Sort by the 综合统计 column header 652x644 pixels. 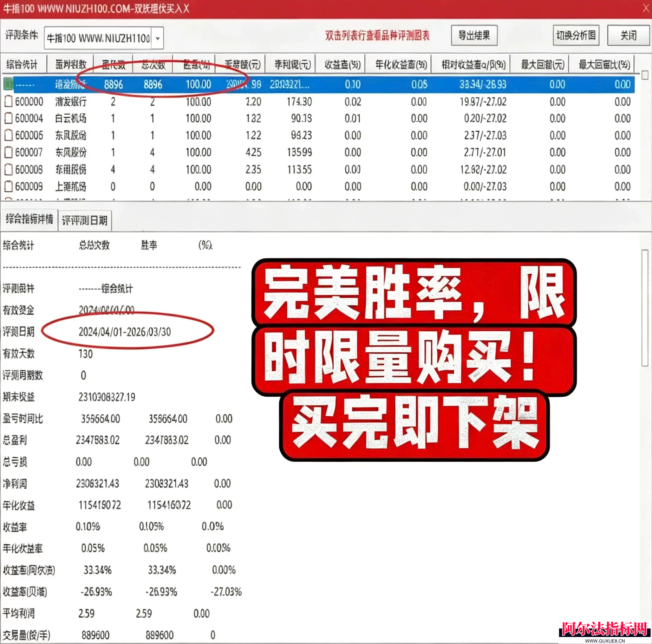(x=24, y=64)
